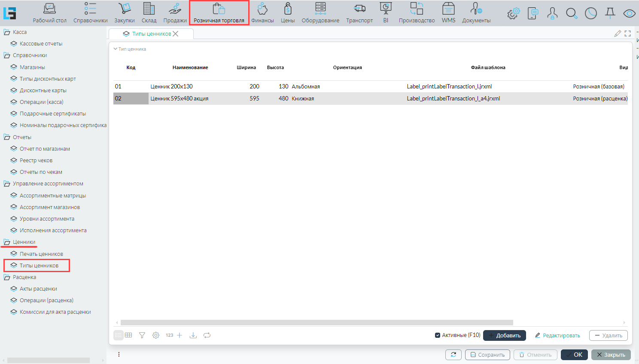The image size is (639, 364).
Task: Toggle the eye visibility icon in top bar
Action: (x=629, y=13)
